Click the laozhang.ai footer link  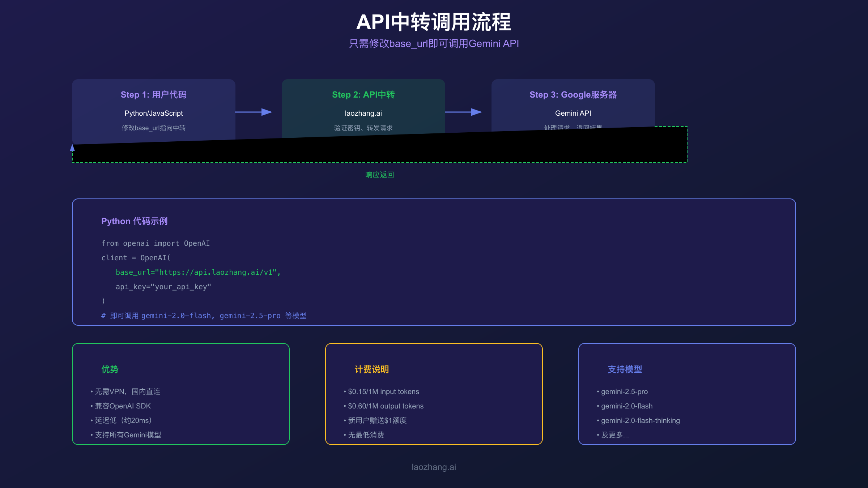click(x=434, y=467)
